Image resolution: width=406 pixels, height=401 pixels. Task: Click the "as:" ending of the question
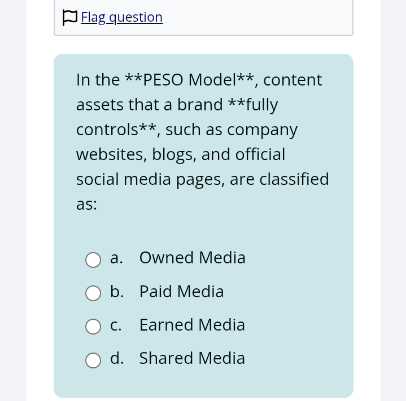point(87,204)
